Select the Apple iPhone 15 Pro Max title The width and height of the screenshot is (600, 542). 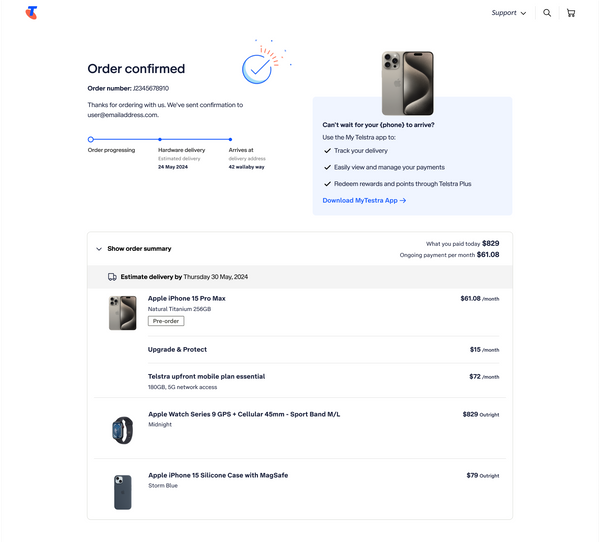(187, 299)
